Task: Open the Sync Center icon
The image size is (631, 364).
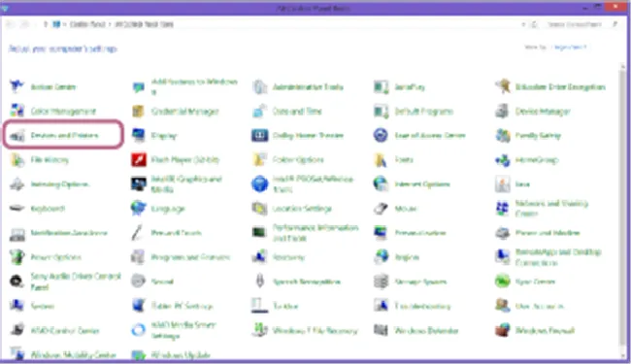Action: pos(502,281)
